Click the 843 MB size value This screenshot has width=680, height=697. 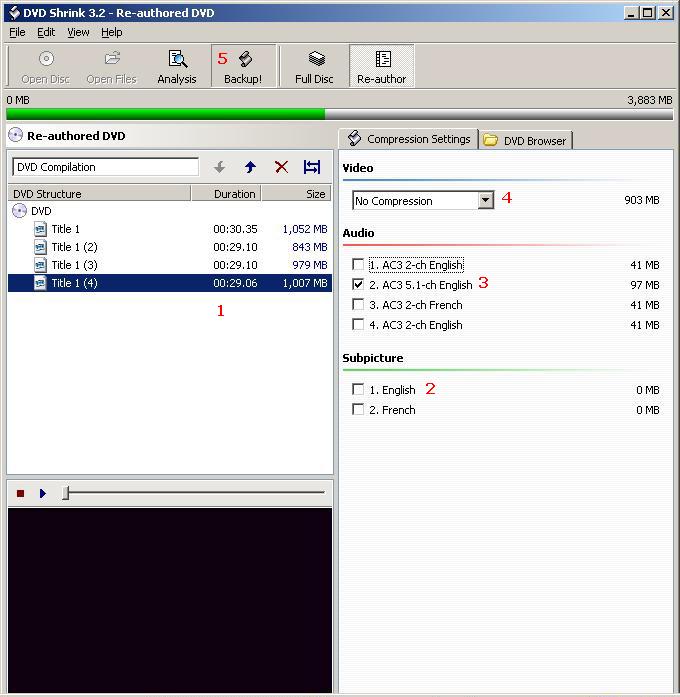tap(310, 247)
